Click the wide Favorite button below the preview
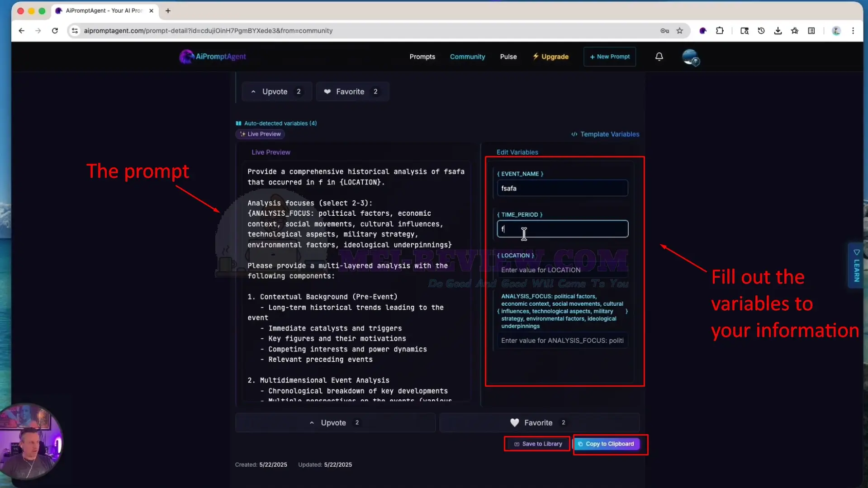 pos(539,422)
